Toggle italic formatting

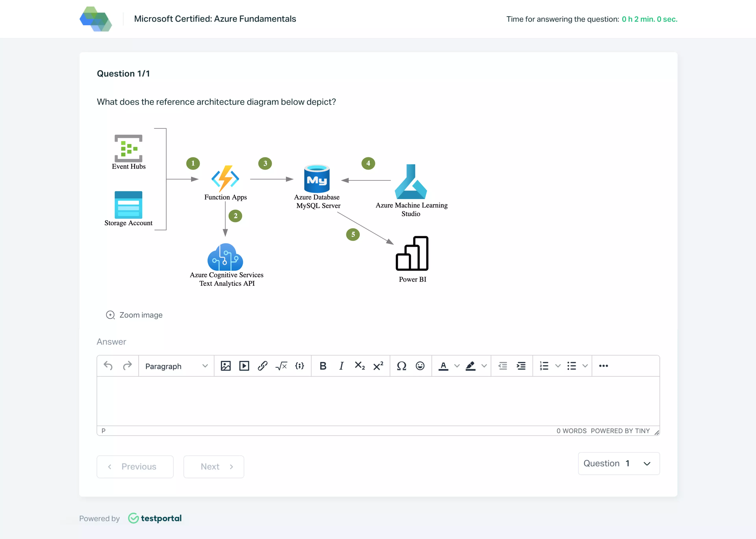pos(341,366)
